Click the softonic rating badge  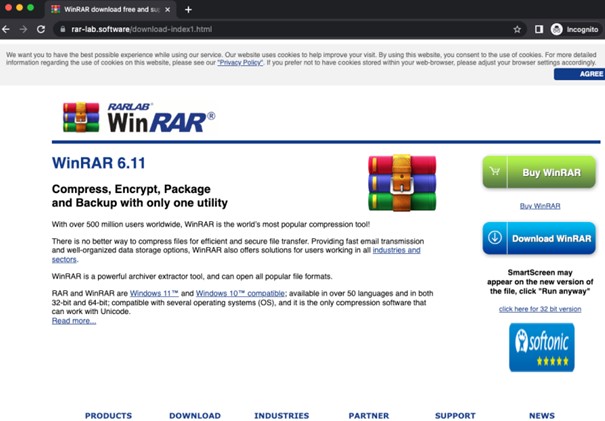coord(542,347)
